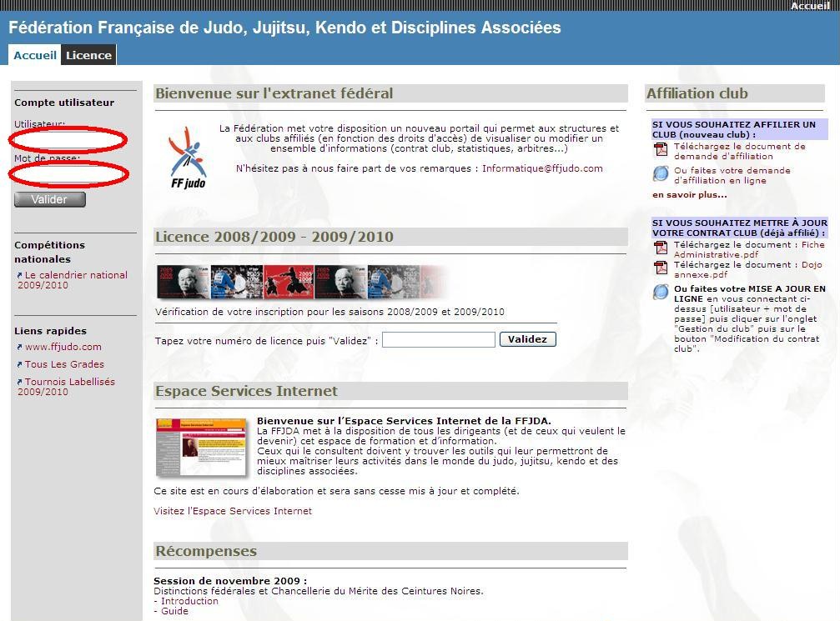Viewport: 840px width, 621px height.
Task: Click PDF icon for affiliation request document
Action: pos(661,150)
